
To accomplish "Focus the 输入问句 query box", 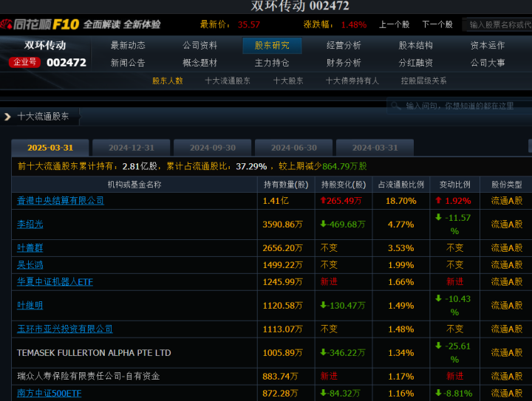I will click(460, 106).
